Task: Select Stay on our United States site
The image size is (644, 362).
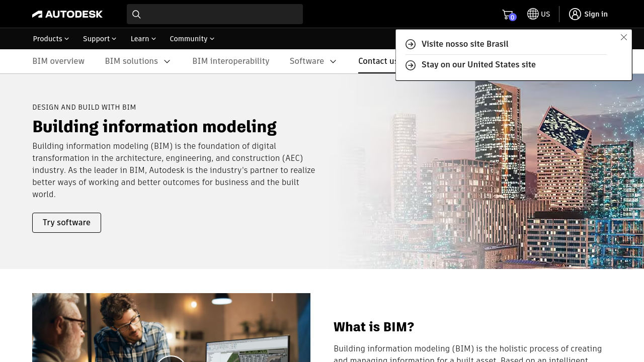Action: 478,65
